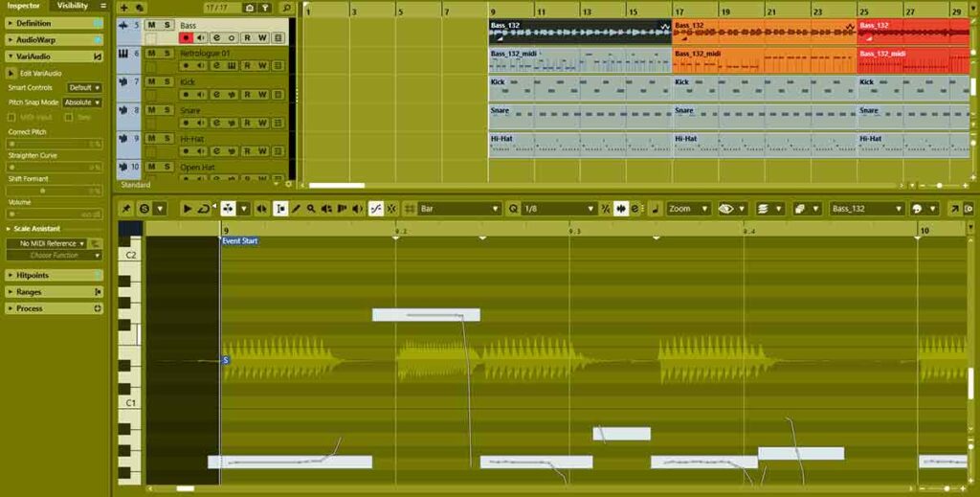
Task: Click the speaker audition tool
Action: tap(357, 209)
